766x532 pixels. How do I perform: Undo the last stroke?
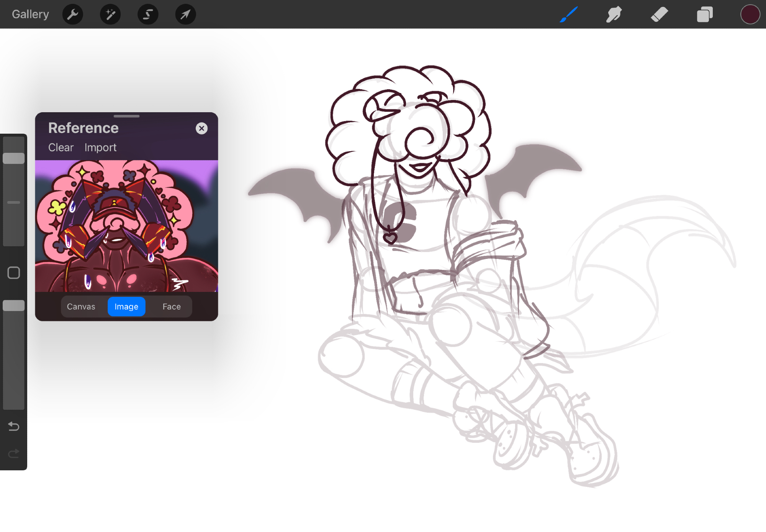[x=14, y=426]
